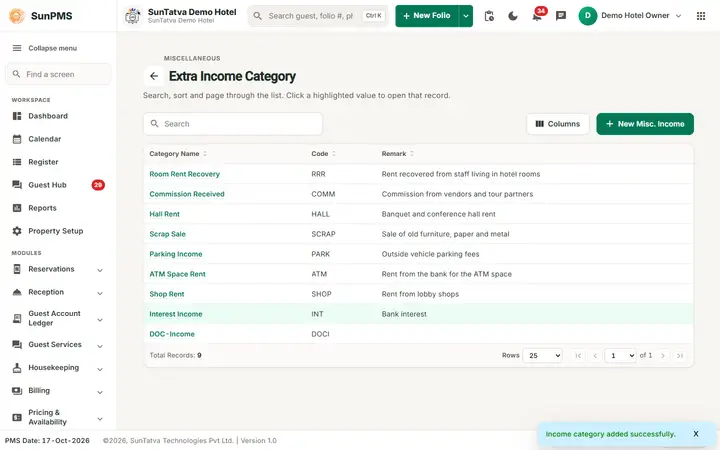
Task: Open the ATM Space Rent record
Action: pyautogui.click(x=177, y=274)
